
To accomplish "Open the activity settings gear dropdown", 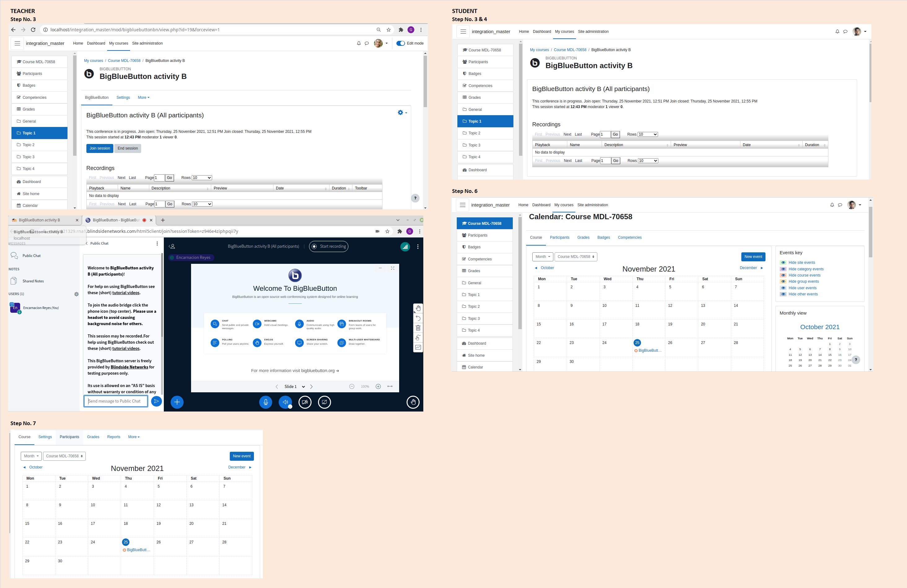I will coord(402,112).
